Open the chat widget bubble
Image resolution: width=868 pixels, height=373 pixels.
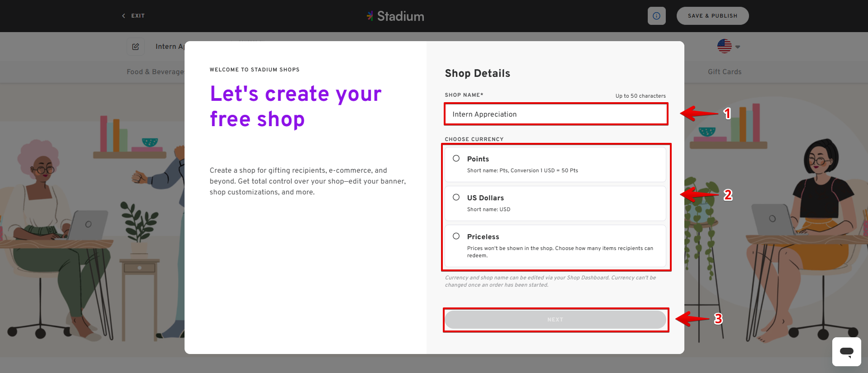click(x=846, y=351)
